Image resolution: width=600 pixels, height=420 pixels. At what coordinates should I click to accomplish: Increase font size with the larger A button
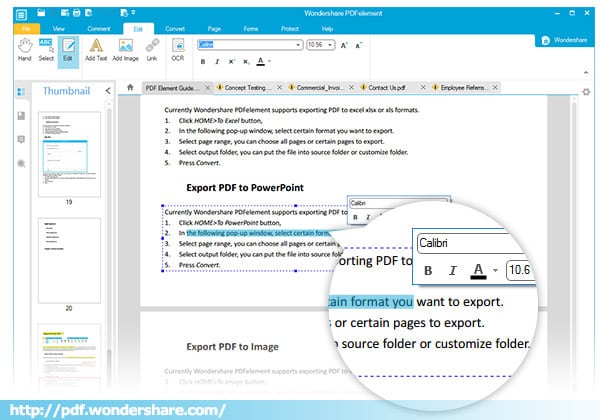(x=344, y=45)
